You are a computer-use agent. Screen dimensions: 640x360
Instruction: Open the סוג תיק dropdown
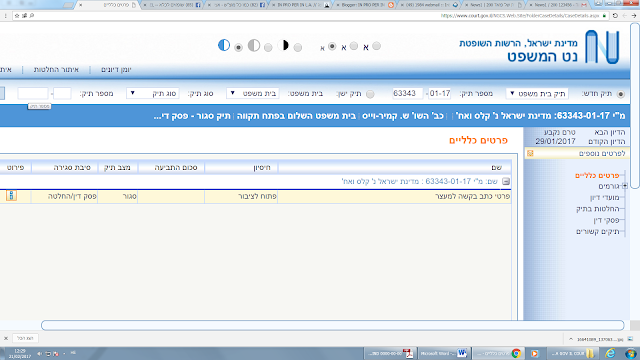pyautogui.click(x=153, y=93)
